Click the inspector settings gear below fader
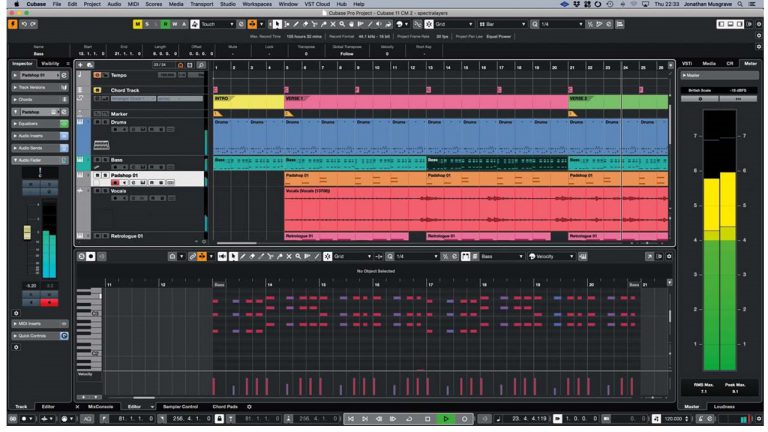Screen dimensions: 768x432 click(16, 312)
